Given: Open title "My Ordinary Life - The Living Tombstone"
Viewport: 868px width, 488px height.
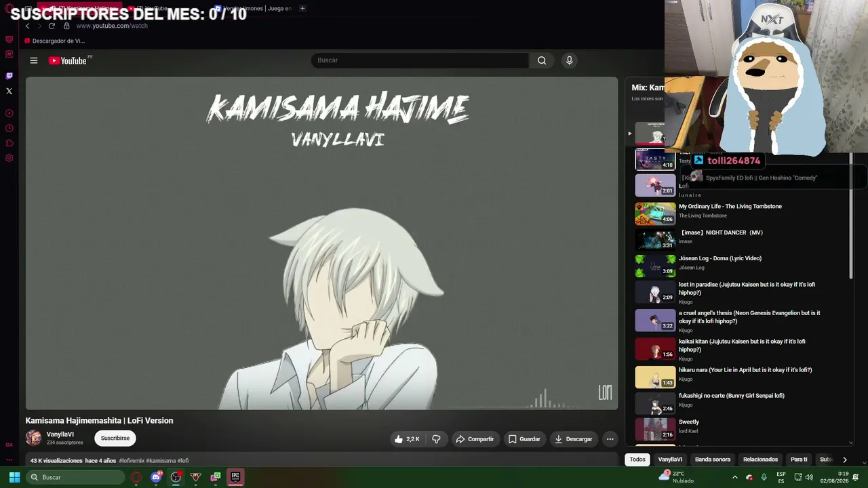Looking at the screenshot, I should 730,207.
